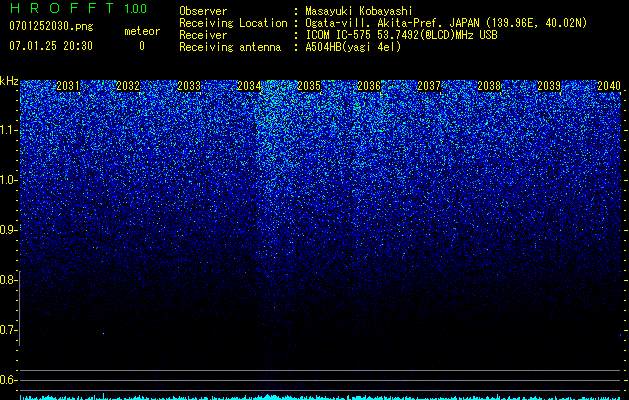Click the A504HB(yagi 4el) antenna value
Image resolution: width=629 pixels, height=400 pixels.
click(x=353, y=47)
